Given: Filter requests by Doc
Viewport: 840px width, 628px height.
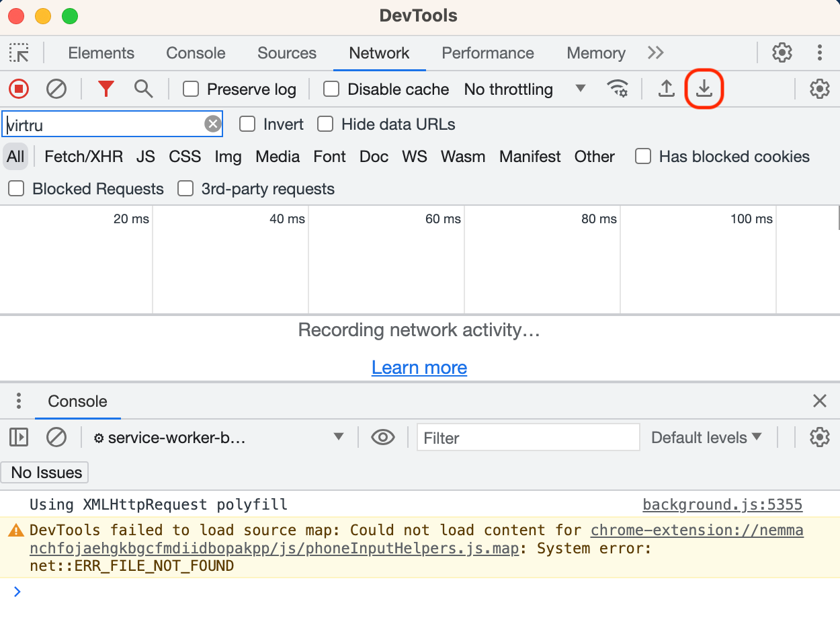Looking at the screenshot, I should point(374,157).
